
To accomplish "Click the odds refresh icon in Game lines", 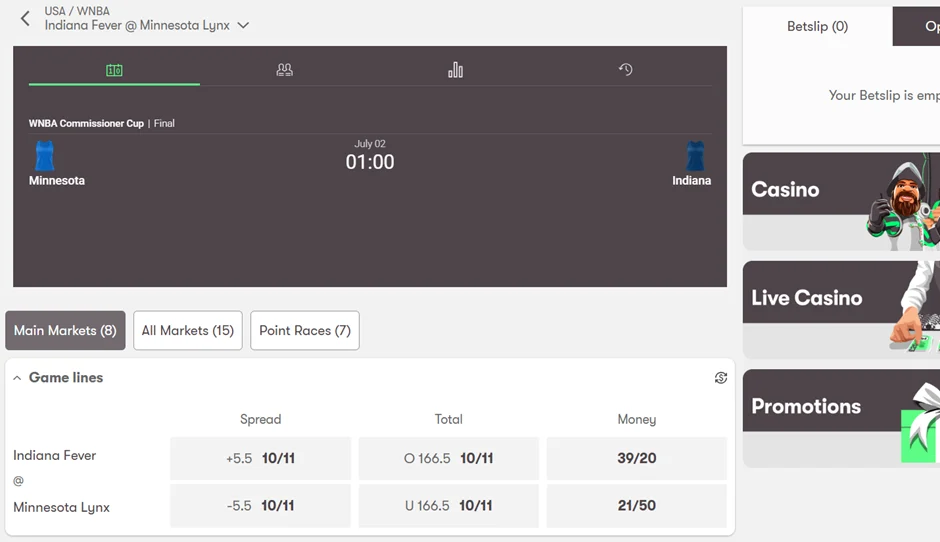I will click(x=720, y=378).
